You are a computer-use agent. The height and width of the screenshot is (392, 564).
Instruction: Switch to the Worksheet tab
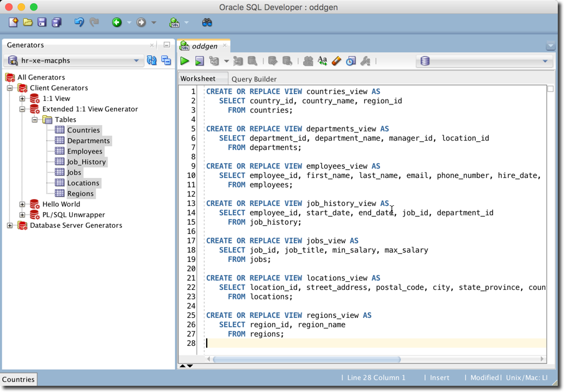[198, 79]
